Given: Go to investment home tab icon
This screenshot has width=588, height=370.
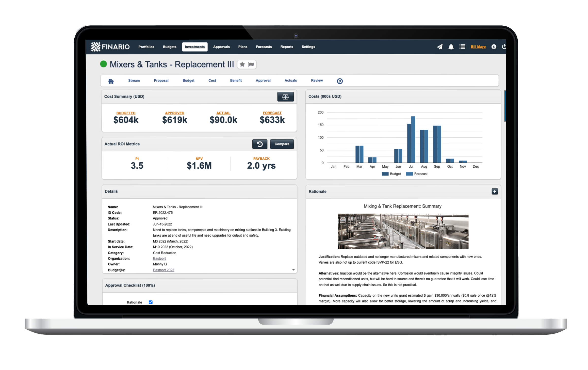Looking at the screenshot, I should point(111,81).
